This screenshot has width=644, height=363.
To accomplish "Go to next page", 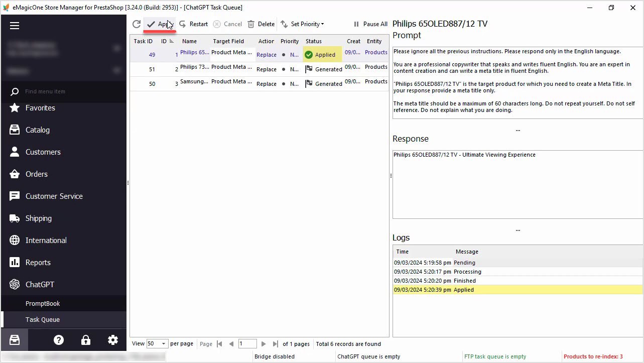I will 264,344.
